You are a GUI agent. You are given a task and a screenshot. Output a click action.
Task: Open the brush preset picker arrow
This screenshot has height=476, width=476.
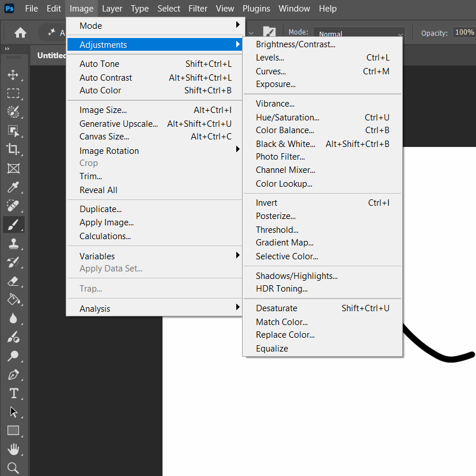pyautogui.click(x=251, y=33)
